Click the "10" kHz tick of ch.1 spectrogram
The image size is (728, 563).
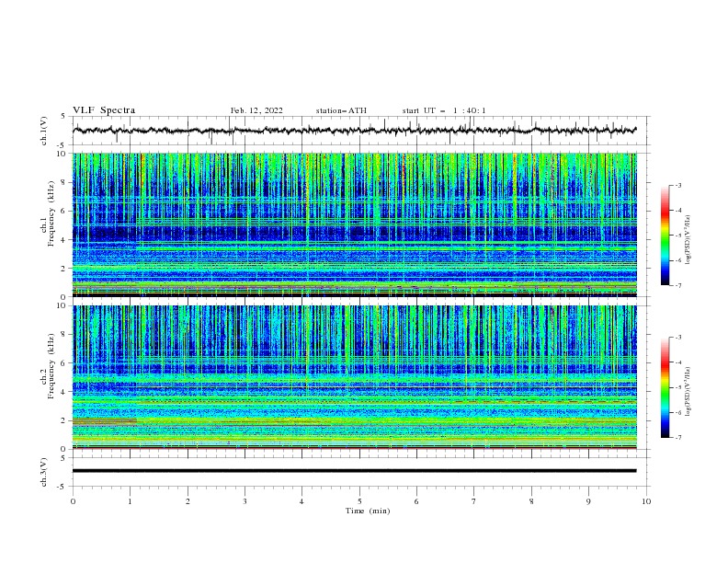[x=62, y=154]
